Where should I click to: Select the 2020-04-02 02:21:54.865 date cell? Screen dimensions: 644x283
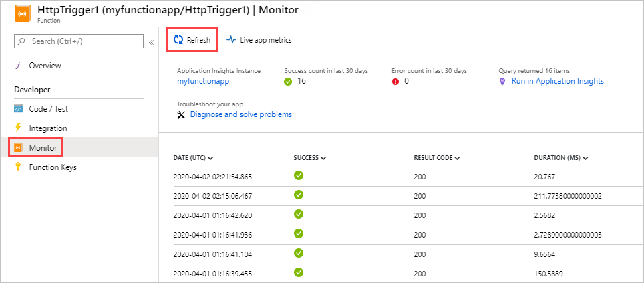(x=212, y=177)
